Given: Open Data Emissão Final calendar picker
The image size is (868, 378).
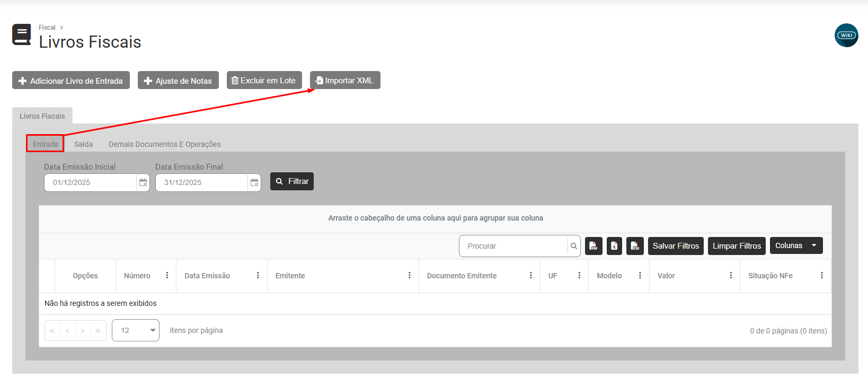Looking at the screenshot, I should point(254,182).
